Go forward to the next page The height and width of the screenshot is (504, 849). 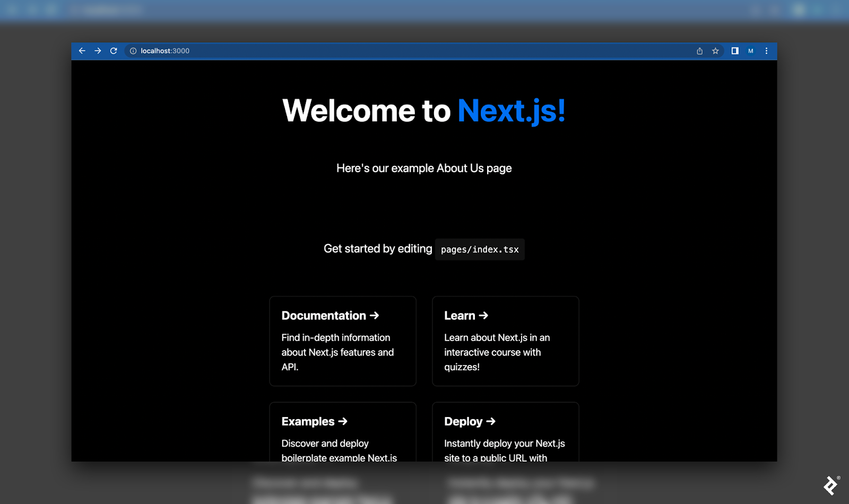[x=98, y=51]
